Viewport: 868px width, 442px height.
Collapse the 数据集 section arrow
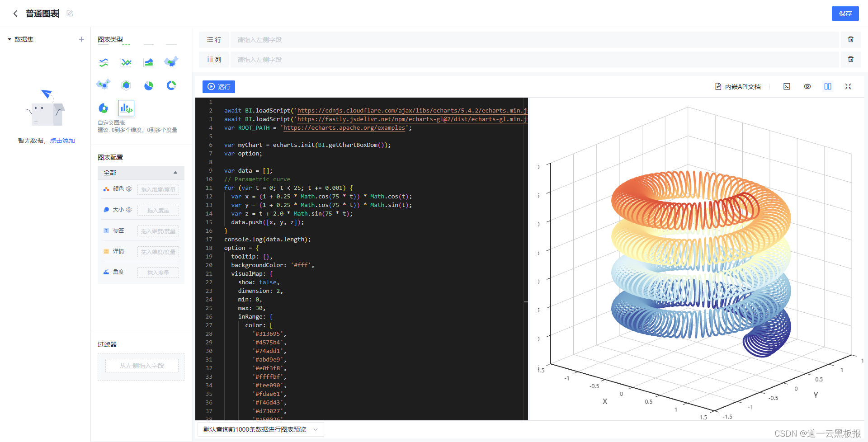tap(9, 39)
